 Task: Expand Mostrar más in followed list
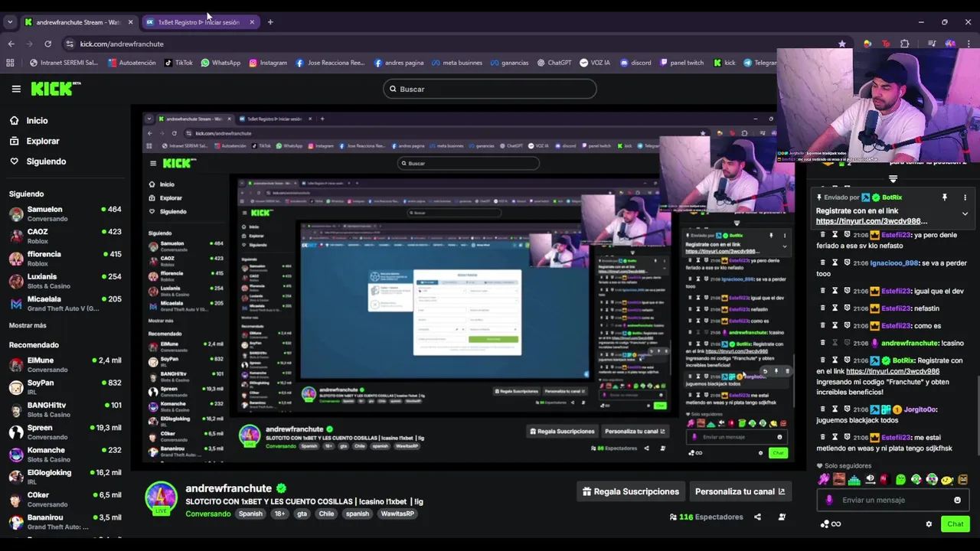pos(28,325)
